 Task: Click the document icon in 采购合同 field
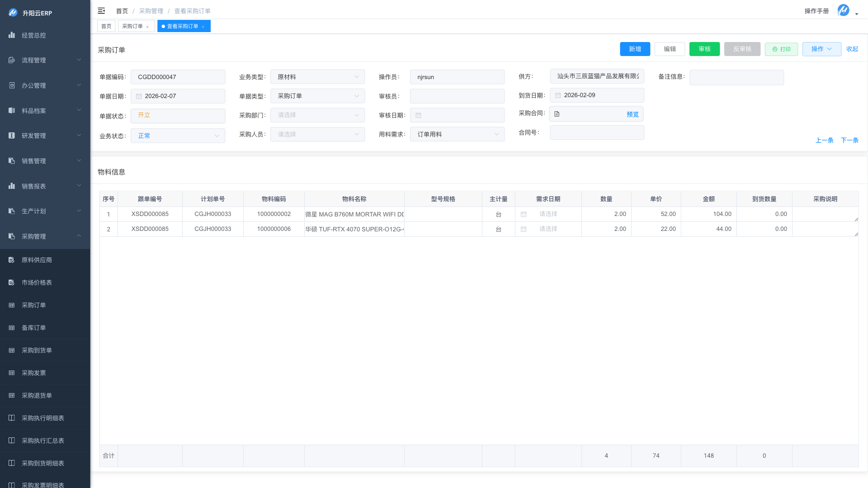coord(557,114)
